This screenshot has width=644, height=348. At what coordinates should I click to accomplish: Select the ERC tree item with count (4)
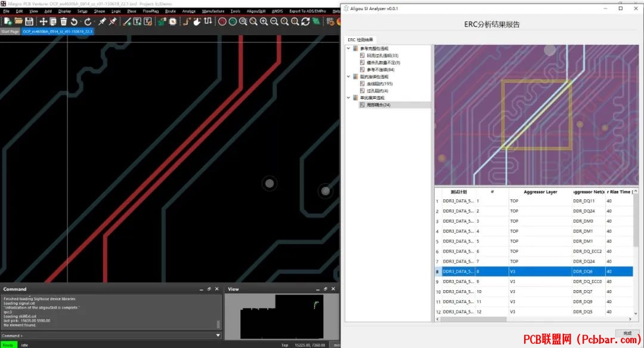pyautogui.click(x=377, y=91)
